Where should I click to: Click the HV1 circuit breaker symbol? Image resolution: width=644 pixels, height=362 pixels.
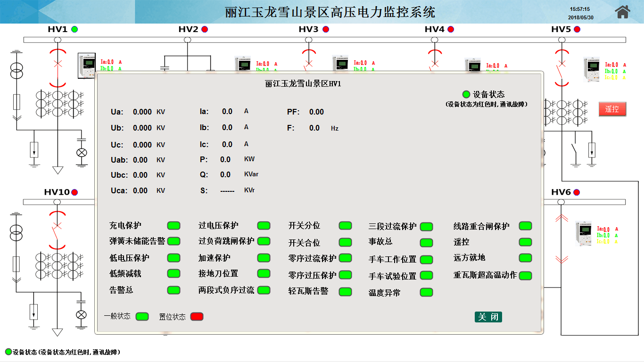[x=58, y=64]
